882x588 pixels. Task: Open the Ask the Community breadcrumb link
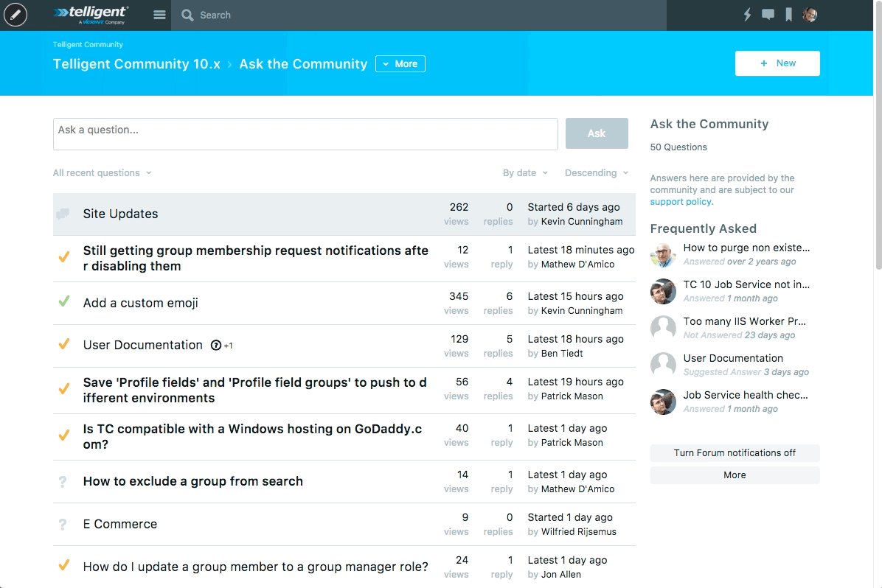[x=303, y=64]
